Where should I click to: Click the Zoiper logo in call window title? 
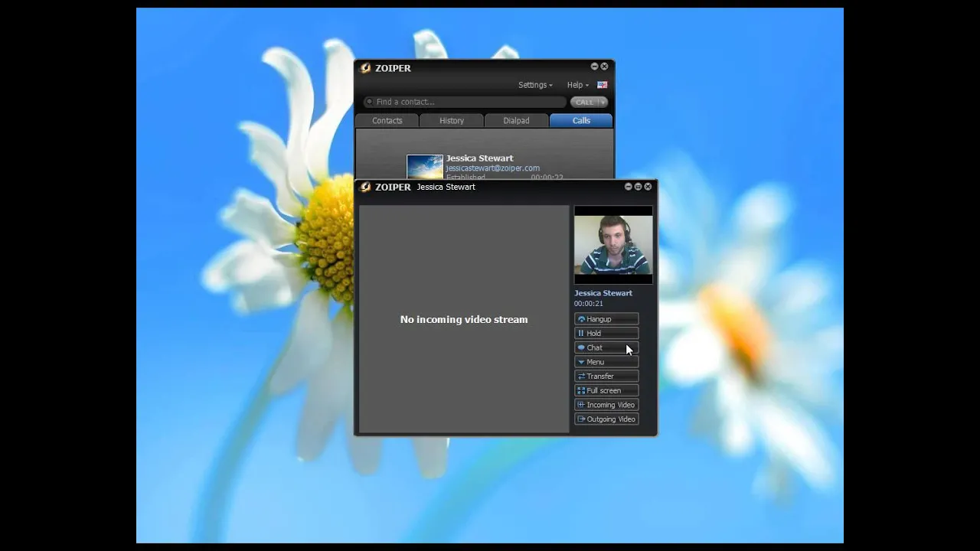(366, 187)
